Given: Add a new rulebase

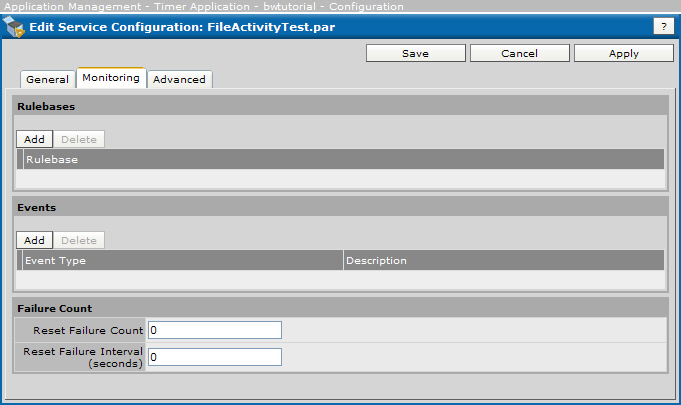Looking at the screenshot, I should tap(34, 139).
